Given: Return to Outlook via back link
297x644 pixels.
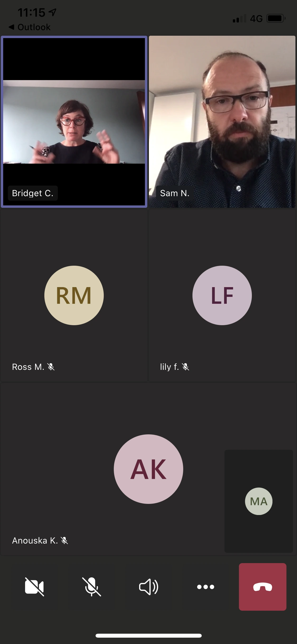Looking at the screenshot, I should click(30, 27).
